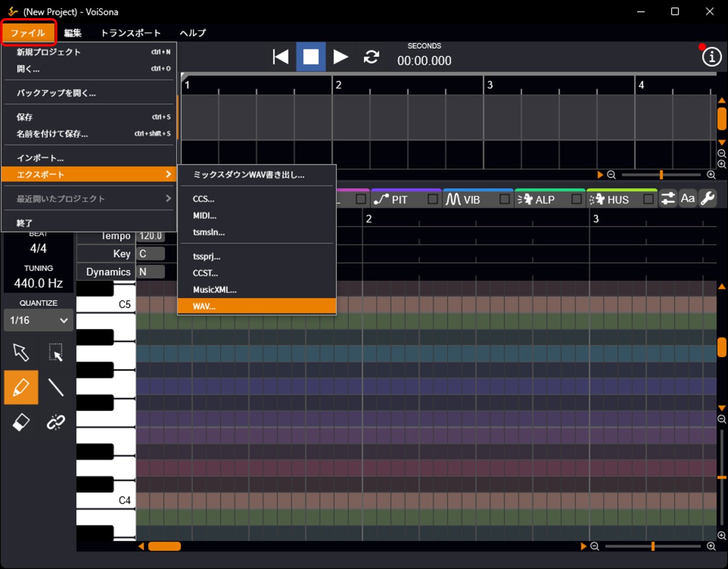728x569 pixels.
Task: Open the wrench settings icon
Action: (708, 198)
